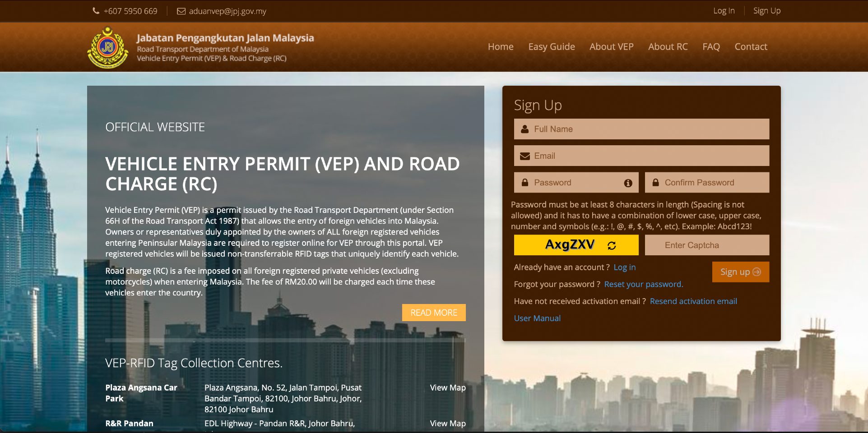Focus the Full Name field
This screenshot has height=433, width=868.
click(x=641, y=129)
